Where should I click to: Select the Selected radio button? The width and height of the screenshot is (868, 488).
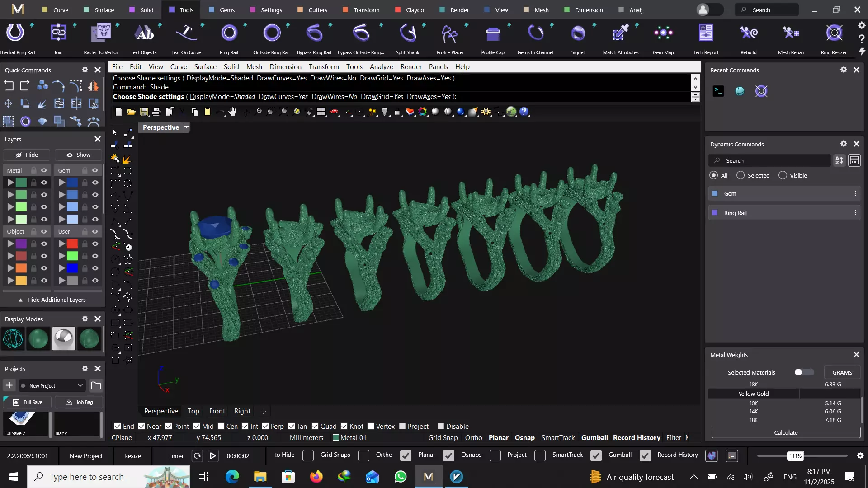(x=741, y=175)
